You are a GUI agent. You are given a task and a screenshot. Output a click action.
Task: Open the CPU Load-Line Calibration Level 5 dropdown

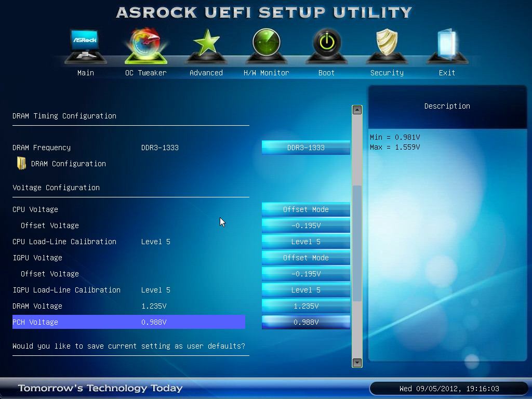(x=305, y=242)
